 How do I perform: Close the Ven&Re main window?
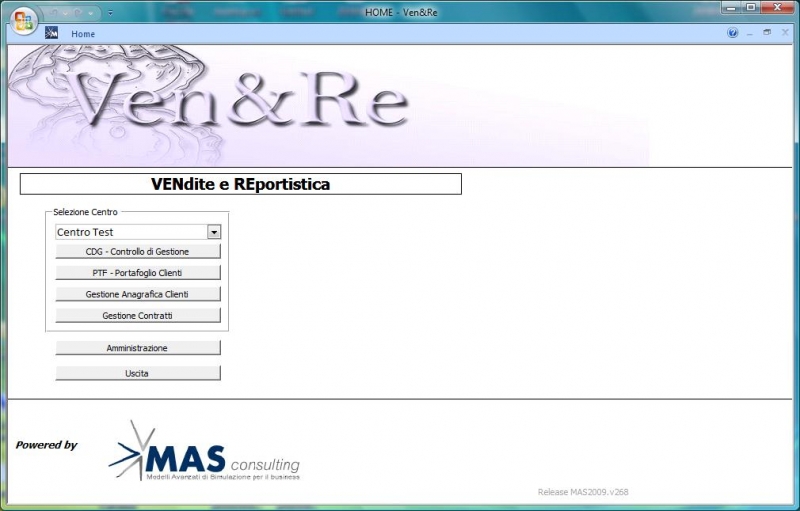[778, 7]
